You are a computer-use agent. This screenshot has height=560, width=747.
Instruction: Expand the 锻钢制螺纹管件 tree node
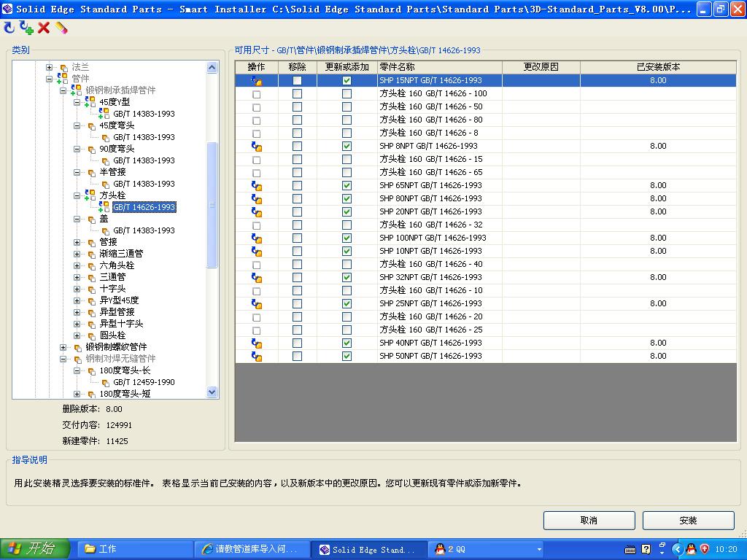tap(63, 348)
